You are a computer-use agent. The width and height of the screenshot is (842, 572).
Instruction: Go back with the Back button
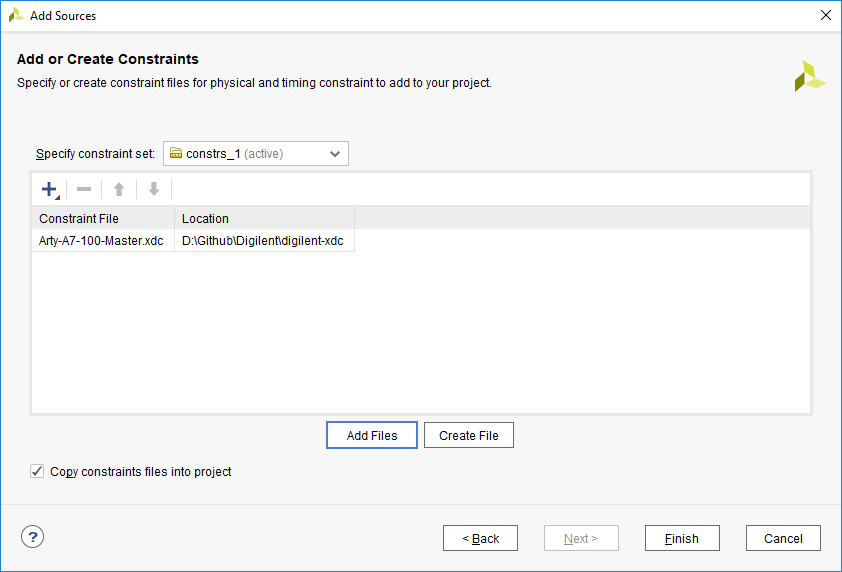(480, 538)
